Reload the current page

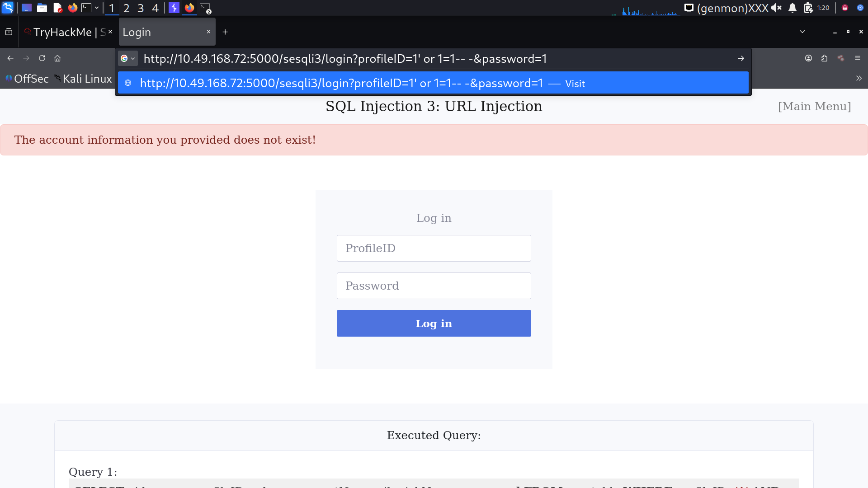[x=42, y=58]
